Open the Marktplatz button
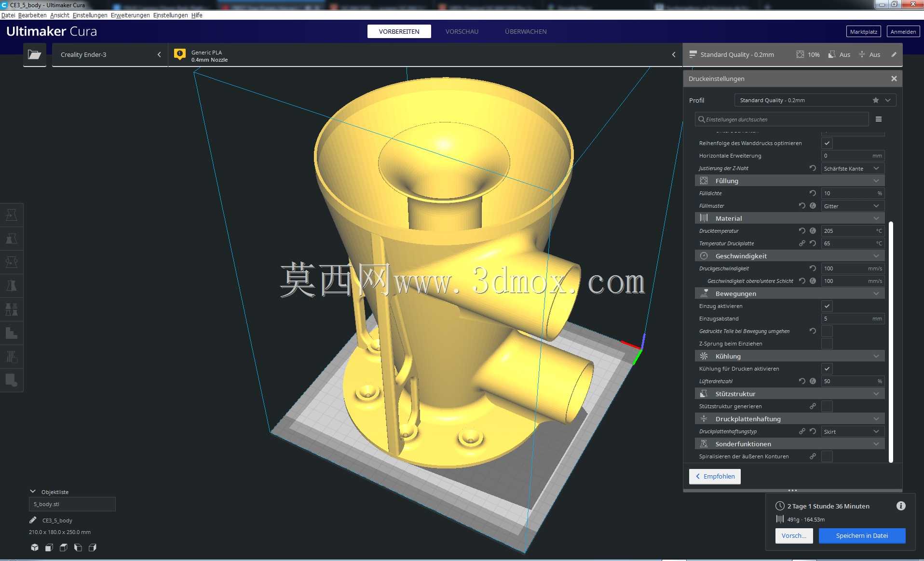 point(863,32)
